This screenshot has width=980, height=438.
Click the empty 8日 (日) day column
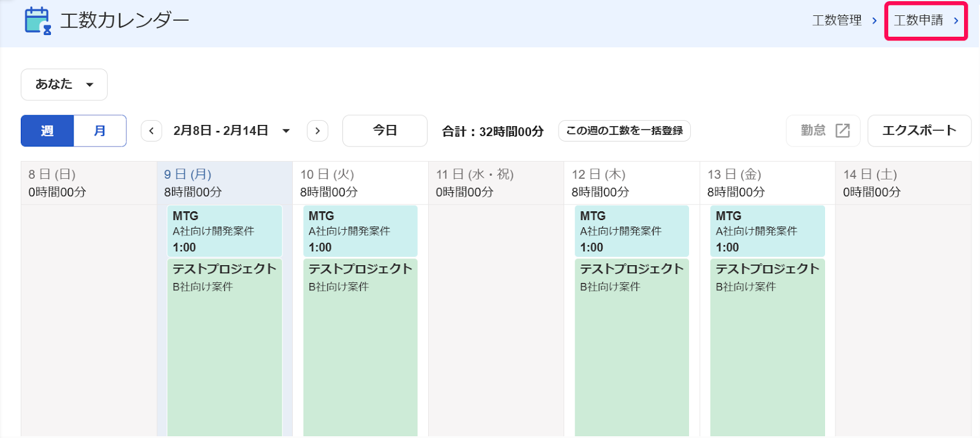coord(89,321)
